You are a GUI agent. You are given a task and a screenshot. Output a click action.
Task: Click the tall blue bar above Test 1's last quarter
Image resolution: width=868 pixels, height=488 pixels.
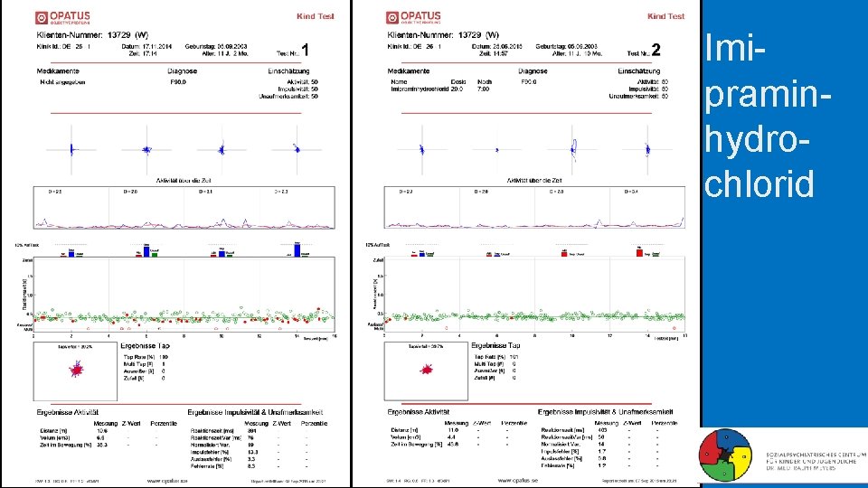click(297, 250)
